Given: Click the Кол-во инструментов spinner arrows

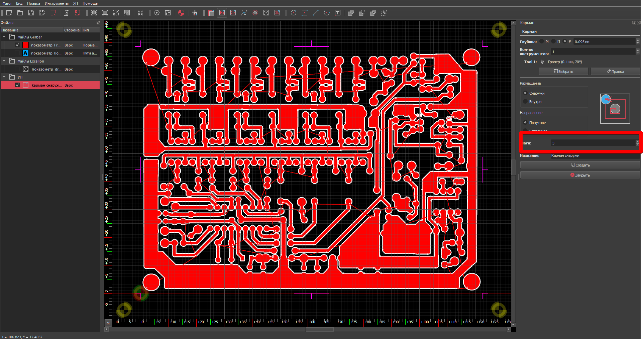Looking at the screenshot, I should [637, 51].
